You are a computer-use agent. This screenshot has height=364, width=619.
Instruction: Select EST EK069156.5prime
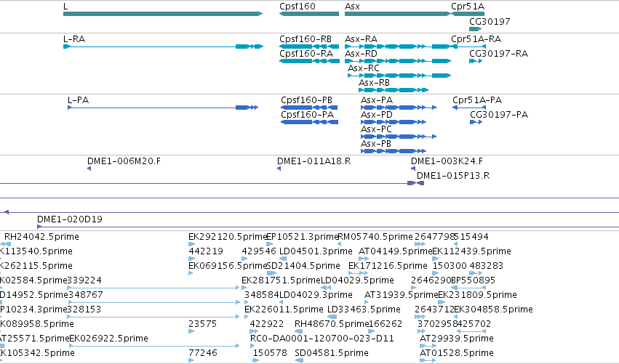[x=228, y=266]
